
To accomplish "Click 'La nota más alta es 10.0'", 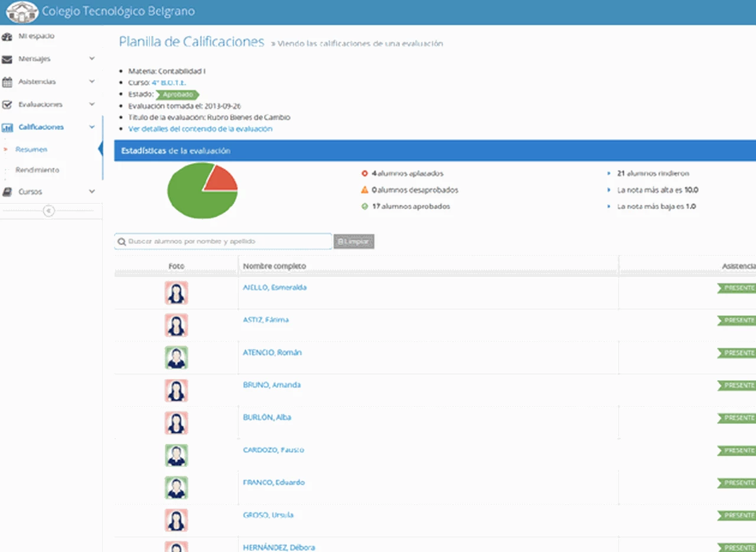I will point(658,190).
